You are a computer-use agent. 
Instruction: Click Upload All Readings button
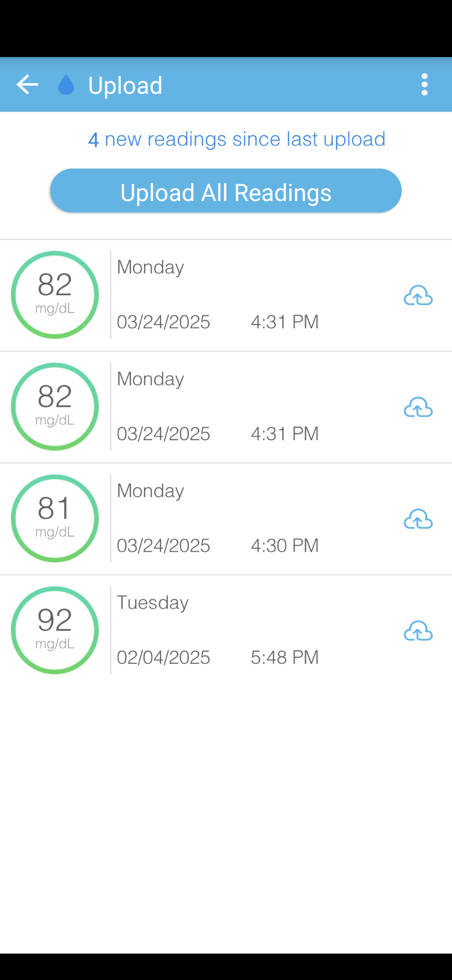coord(226,191)
